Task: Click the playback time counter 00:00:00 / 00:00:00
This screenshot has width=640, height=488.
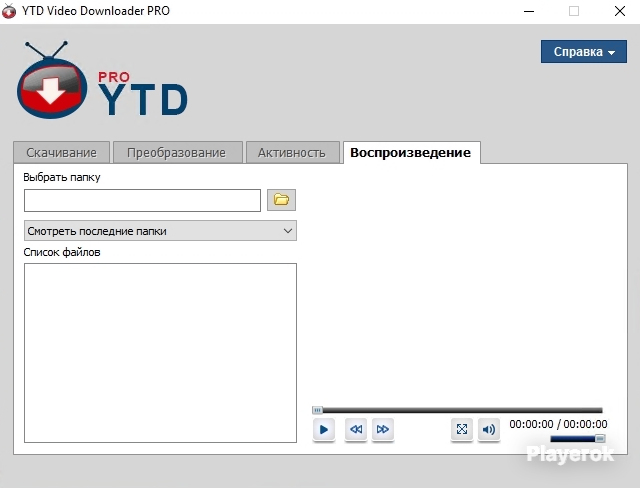Action: pos(558,424)
